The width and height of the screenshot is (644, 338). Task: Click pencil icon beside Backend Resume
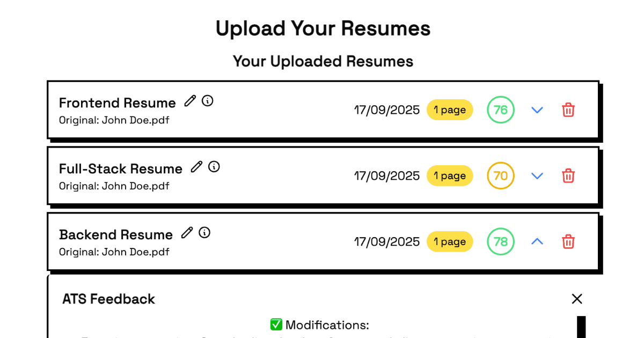(x=187, y=233)
